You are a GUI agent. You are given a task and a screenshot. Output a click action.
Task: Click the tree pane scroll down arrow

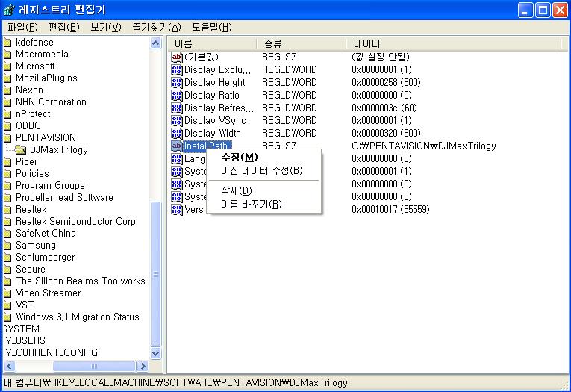[x=156, y=354]
